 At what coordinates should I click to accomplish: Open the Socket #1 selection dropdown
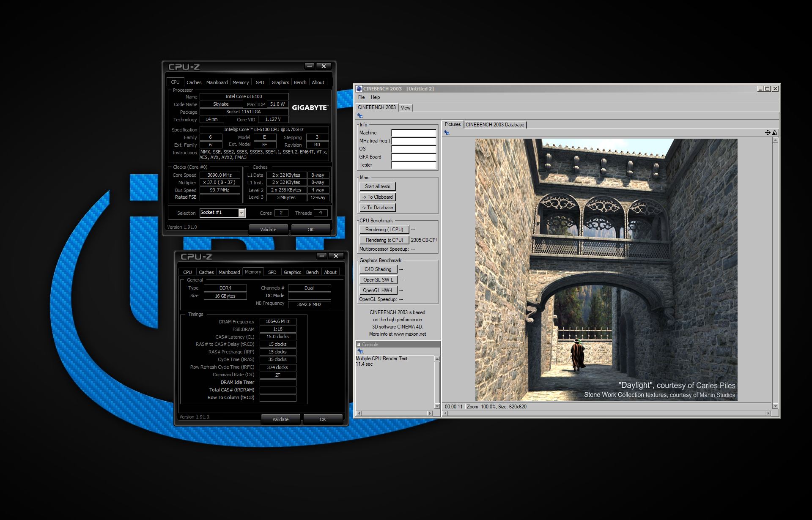241,213
